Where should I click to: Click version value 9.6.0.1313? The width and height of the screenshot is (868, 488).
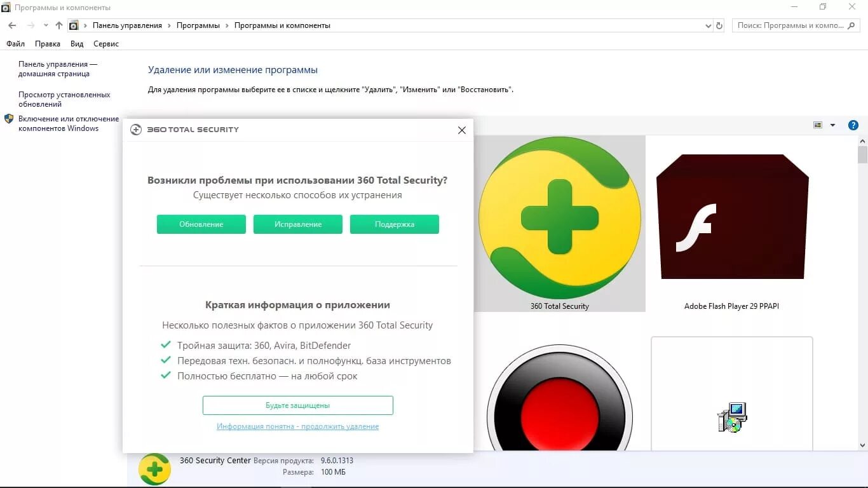(337, 461)
